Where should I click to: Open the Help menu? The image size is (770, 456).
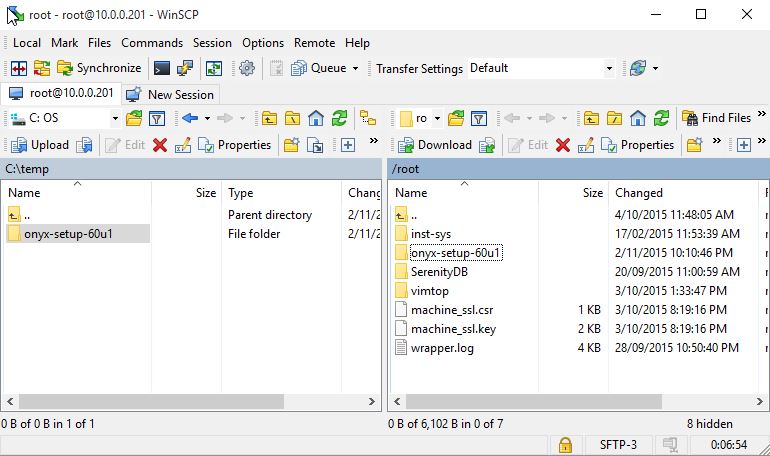[357, 43]
